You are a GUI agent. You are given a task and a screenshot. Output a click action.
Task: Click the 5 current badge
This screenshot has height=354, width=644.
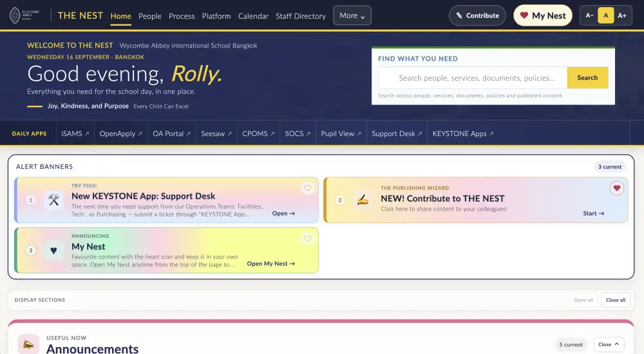click(x=571, y=344)
